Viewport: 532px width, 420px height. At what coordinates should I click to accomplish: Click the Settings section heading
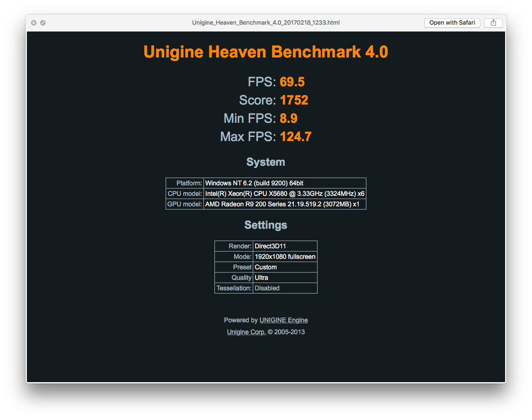point(266,225)
